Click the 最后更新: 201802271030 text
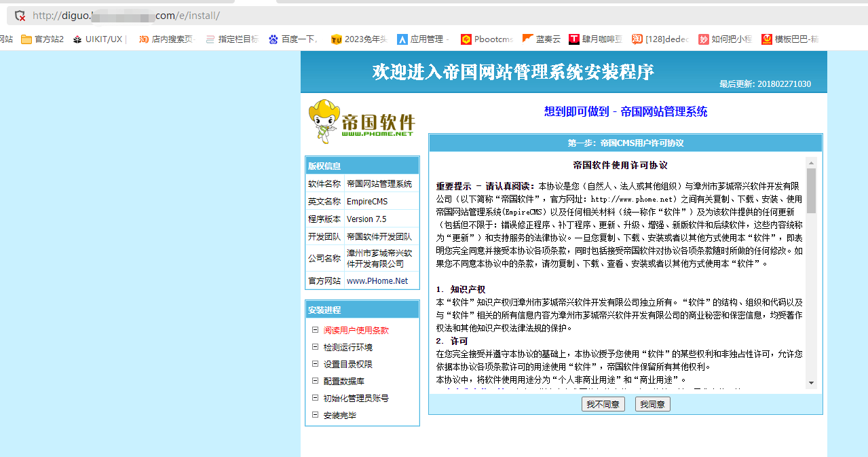Screen dimensions: 868x457 click(765, 84)
